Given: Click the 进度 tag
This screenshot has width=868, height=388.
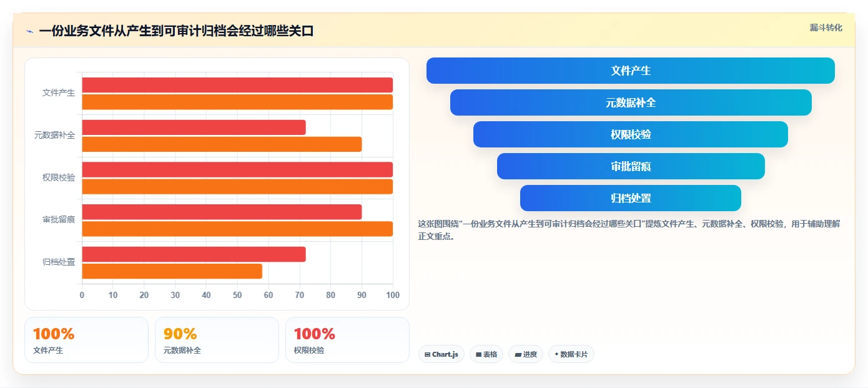Looking at the screenshot, I should [x=526, y=354].
